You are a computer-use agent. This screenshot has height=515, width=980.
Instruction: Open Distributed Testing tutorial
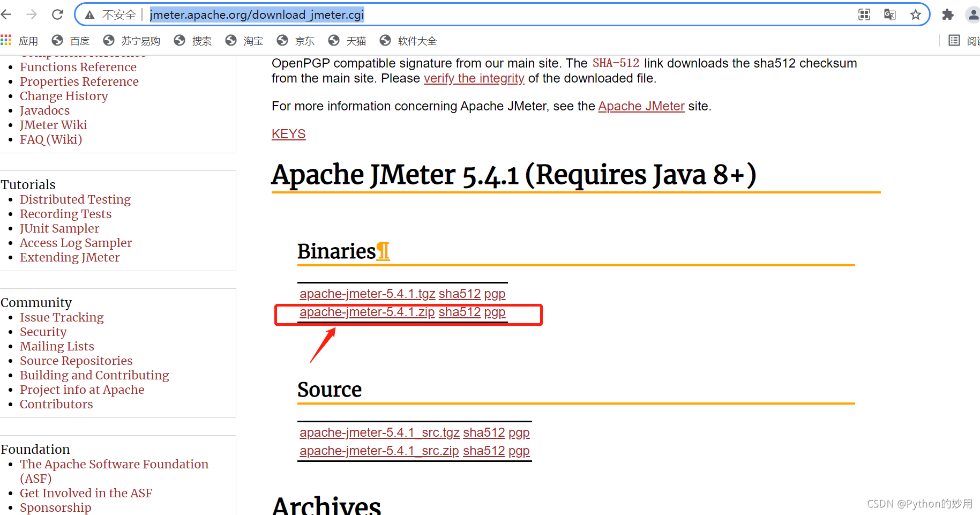coord(75,199)
